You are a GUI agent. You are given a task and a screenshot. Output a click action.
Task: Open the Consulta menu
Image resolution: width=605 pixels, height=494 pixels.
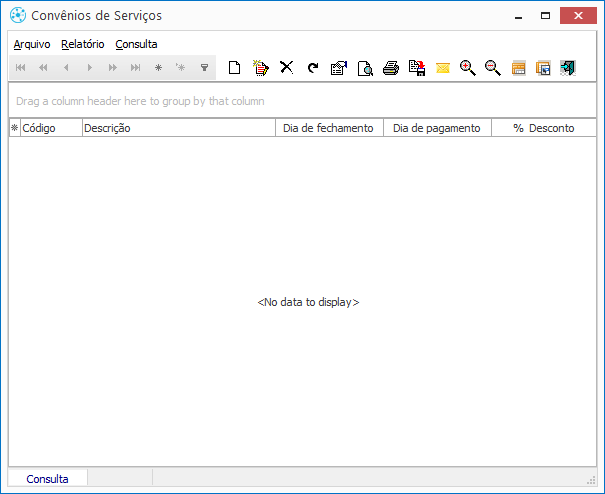click(136, 44)
